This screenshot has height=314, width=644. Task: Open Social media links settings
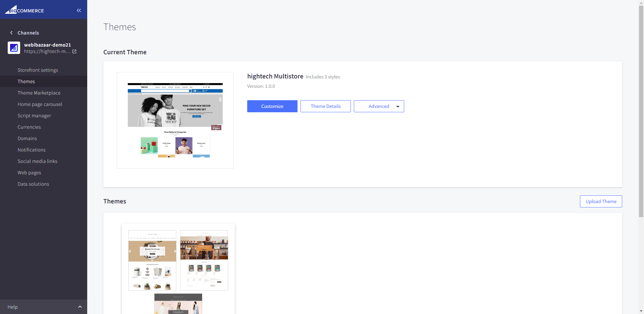(x=37, y=161)
